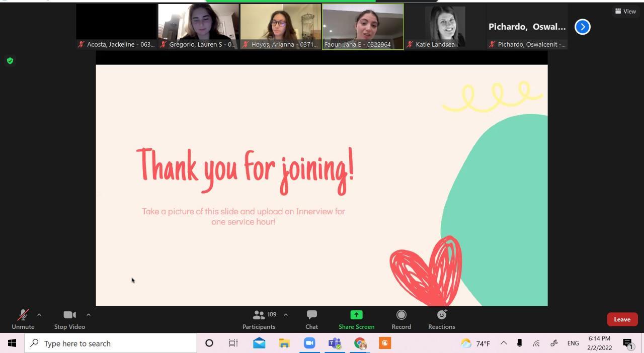Image resolution: width=644 pixels, height=353 pixels.
Task: Open Microsoft Teams from taskbar
Action: click(335, 343)
